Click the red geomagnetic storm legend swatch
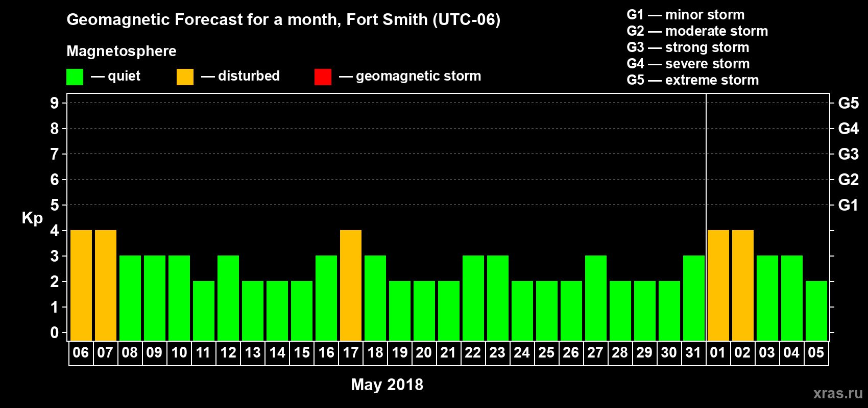 click(323, 77)
